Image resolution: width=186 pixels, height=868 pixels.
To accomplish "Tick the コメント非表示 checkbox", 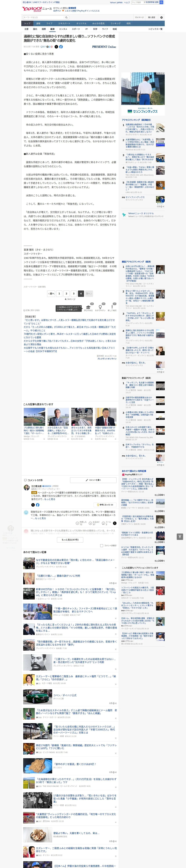I will click(102, 546).
